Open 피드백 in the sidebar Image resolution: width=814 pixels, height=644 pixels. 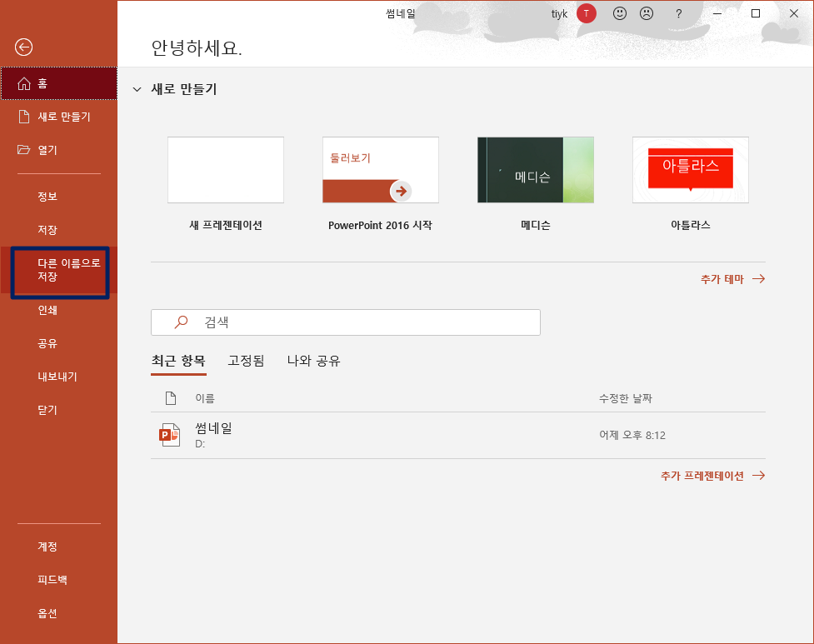coord(58,580)
